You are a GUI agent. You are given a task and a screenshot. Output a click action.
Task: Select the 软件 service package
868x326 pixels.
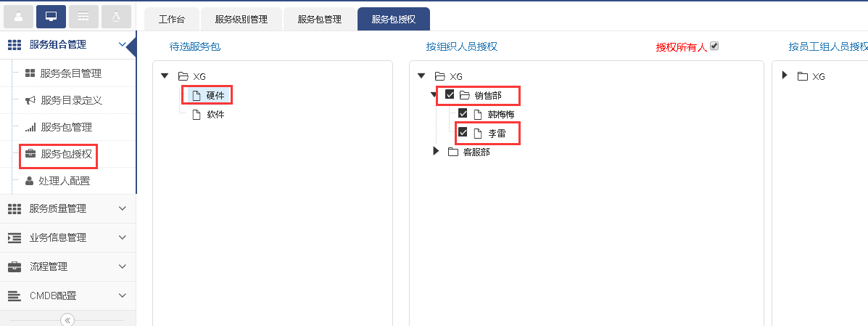pyautogui.click(x=215, y=114)
